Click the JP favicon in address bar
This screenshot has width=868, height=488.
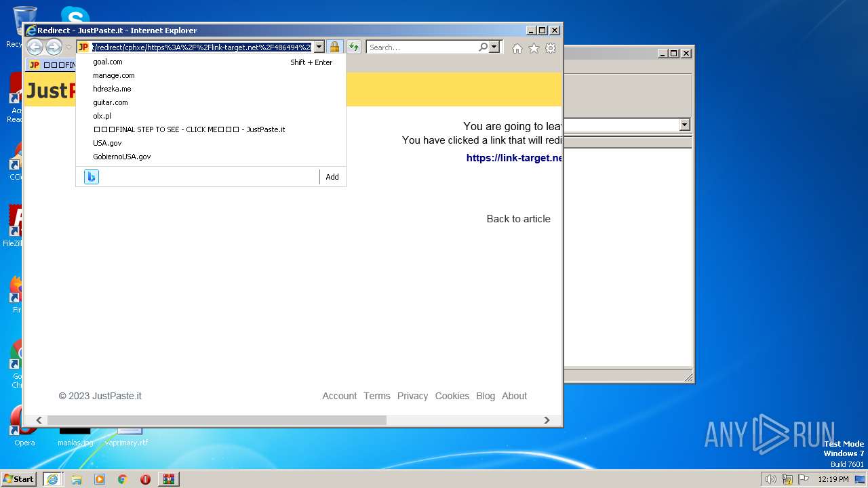coord(83,47)
